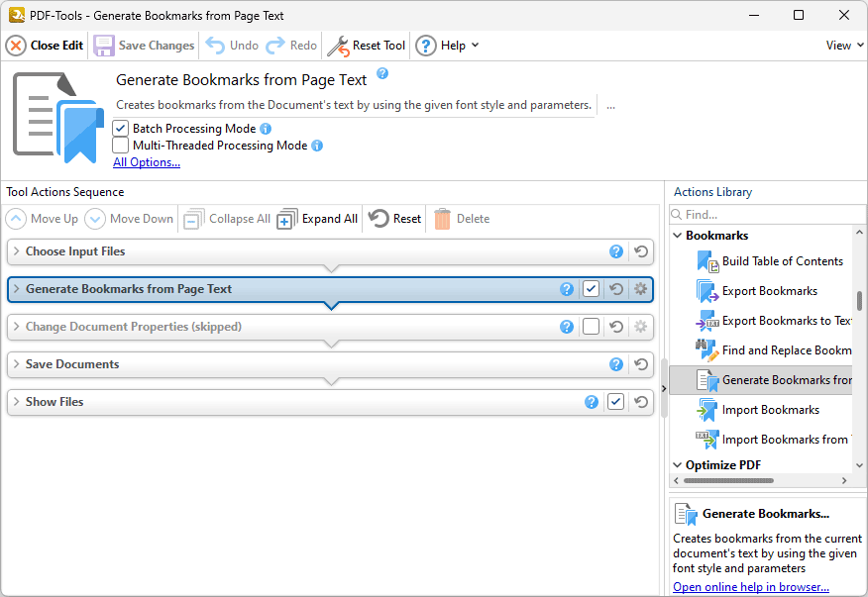Click the Move Down button
The image size is (868, 597).
[129, 219]
